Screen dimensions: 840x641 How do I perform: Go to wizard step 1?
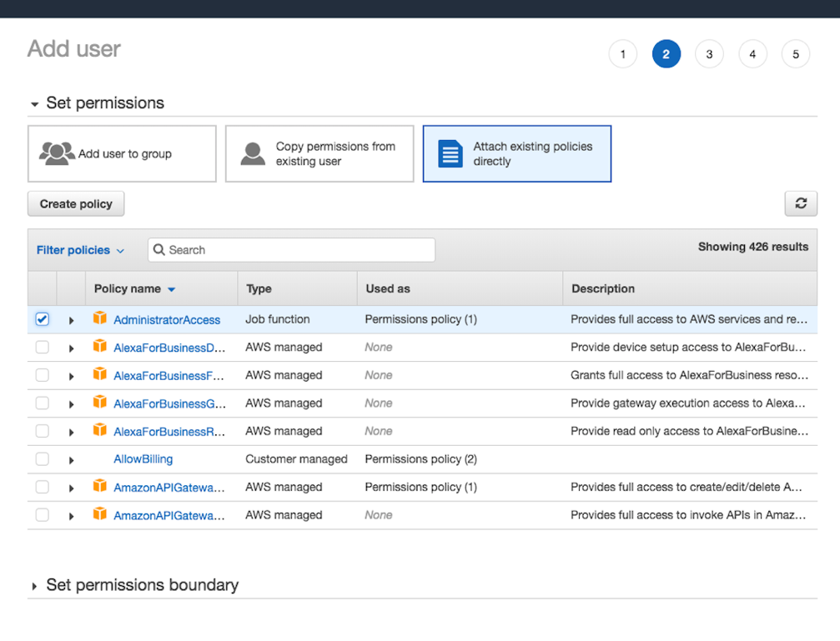pyautogui.click(x=622, y=54)
